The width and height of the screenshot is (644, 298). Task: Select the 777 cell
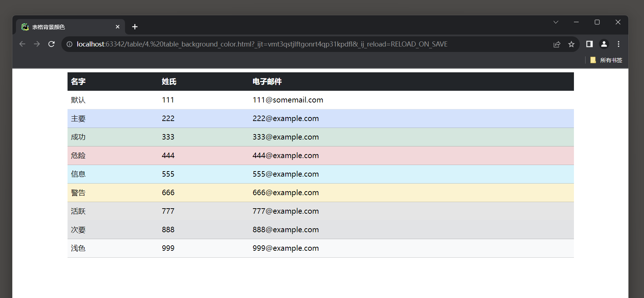click(204, 211)
